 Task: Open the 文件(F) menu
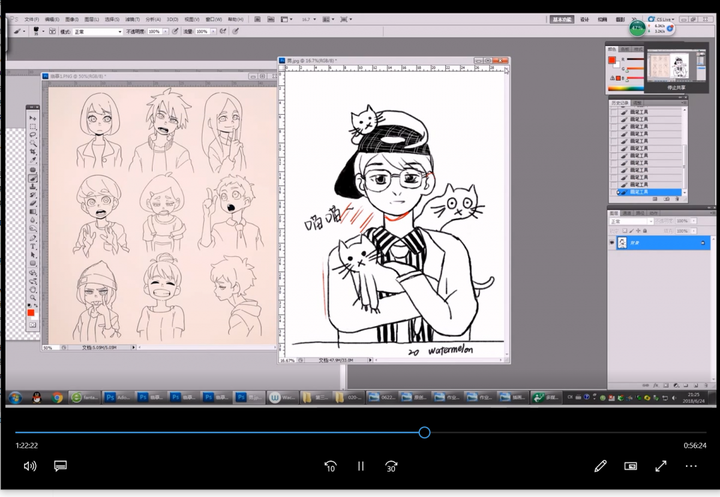[x=32, y=19]
